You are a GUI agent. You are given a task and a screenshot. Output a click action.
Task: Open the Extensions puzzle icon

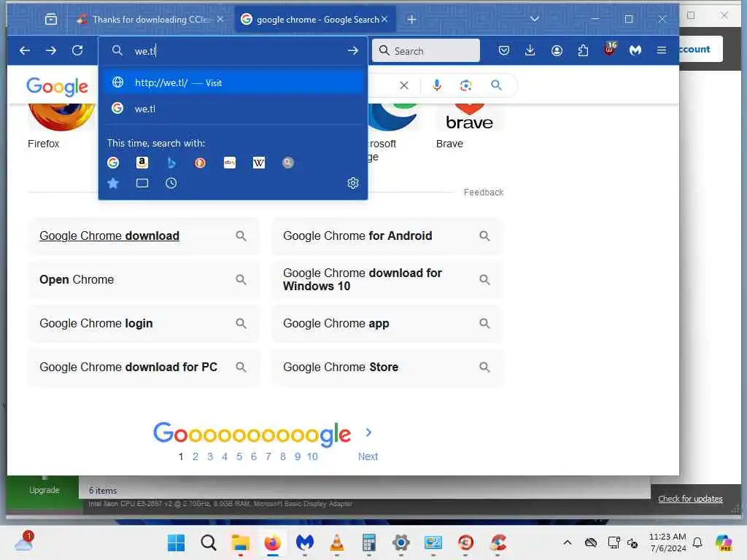(583, 50)
